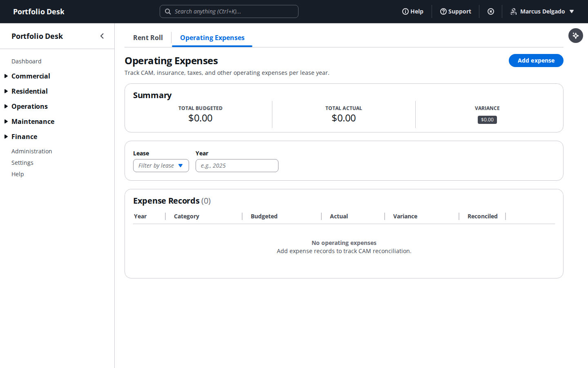Open Support in the top bar
This screenshot has width=588, height=368.
(x=456, y=11)
